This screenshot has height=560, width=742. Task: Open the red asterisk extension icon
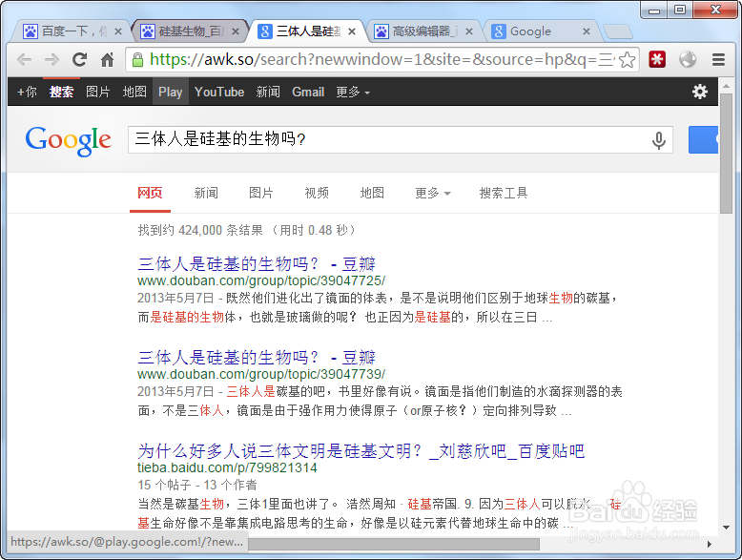(x=657, y=60)
